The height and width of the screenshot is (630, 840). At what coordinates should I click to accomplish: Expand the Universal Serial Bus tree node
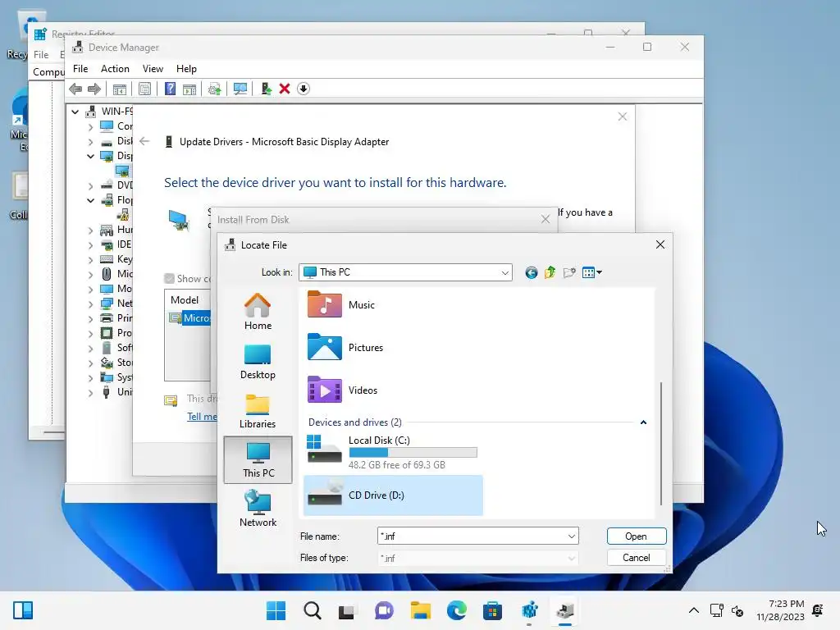pos(90,392)
